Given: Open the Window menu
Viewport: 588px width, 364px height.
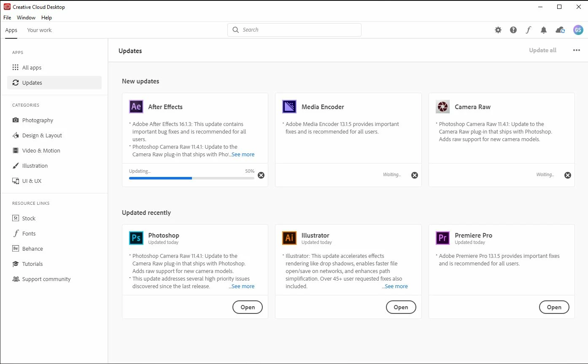Looking at the screenshot, I should tap(26, 18).
